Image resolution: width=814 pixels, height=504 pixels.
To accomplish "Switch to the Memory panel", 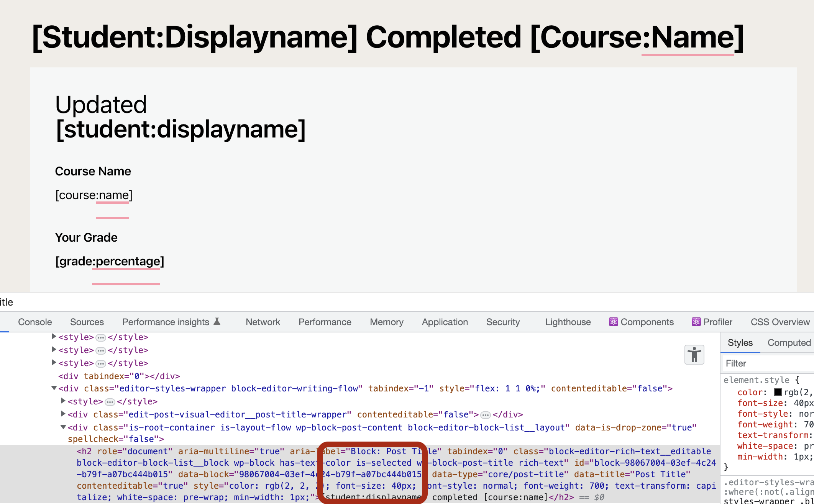I will (x=386, y=322).
